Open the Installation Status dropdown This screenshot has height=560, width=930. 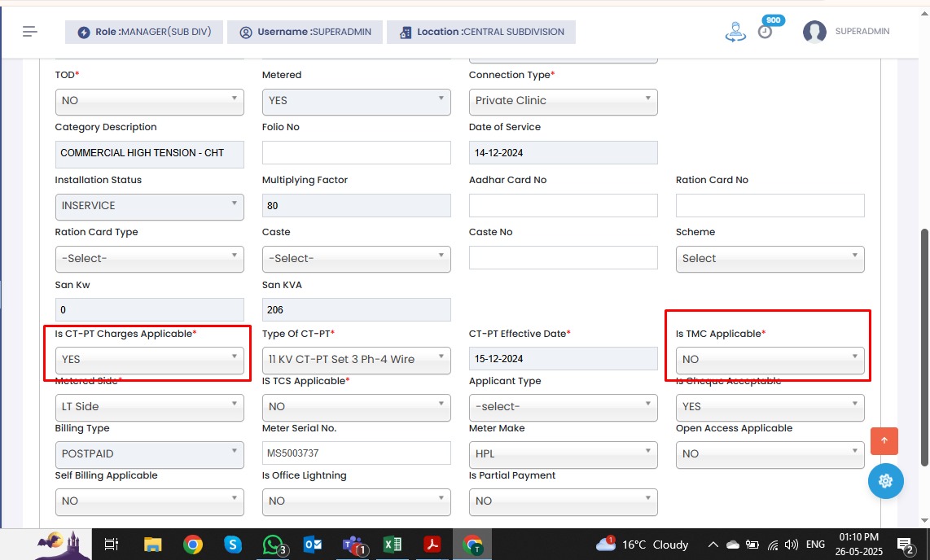pos(150,206)
